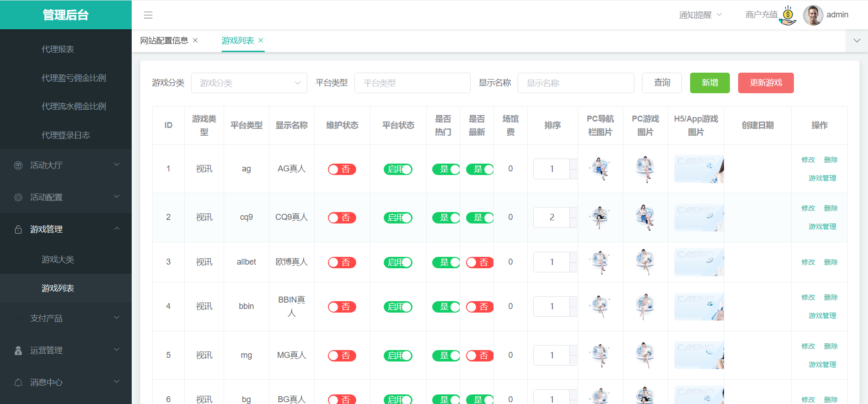Close the 游戏列表 tab
868x404 pixels.
point(261,40)
